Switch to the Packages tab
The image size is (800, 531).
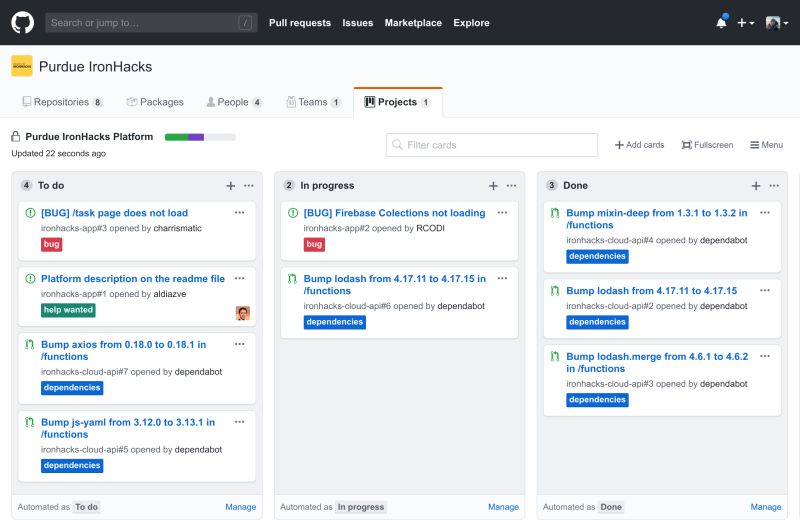(x=155, y=102)
